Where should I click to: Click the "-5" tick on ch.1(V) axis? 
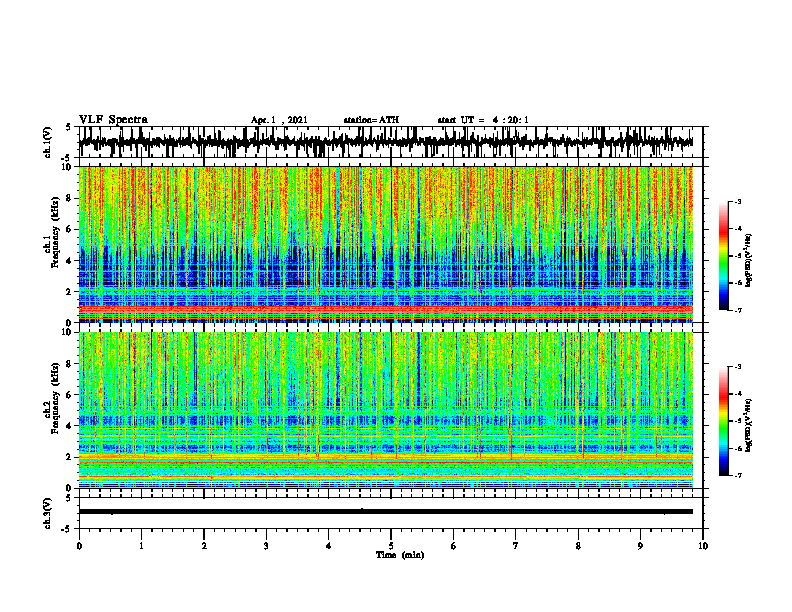(67, 158)
